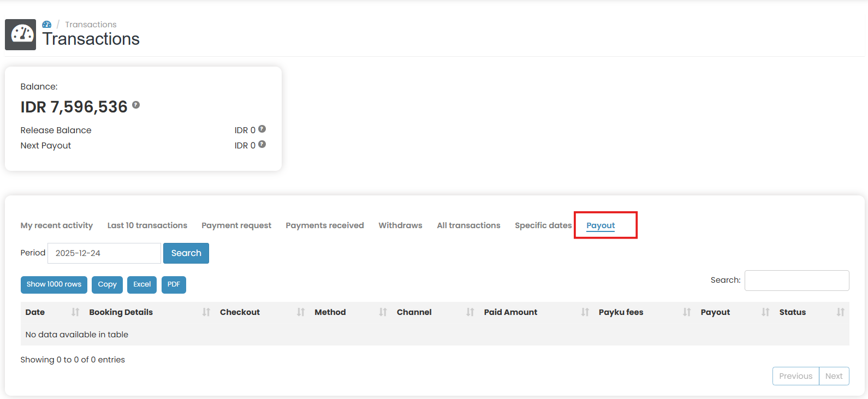Sort table by Status column arrows

click(841, 312)
